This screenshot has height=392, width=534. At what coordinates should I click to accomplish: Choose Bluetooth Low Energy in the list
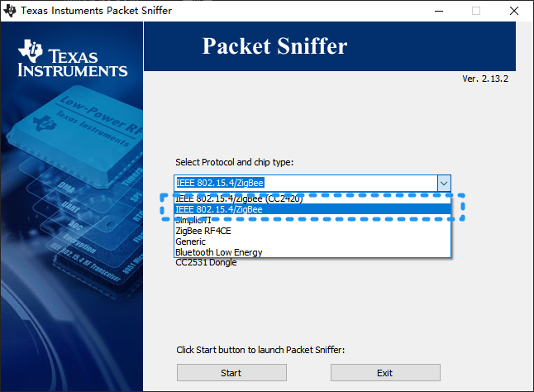pos(312,252)
